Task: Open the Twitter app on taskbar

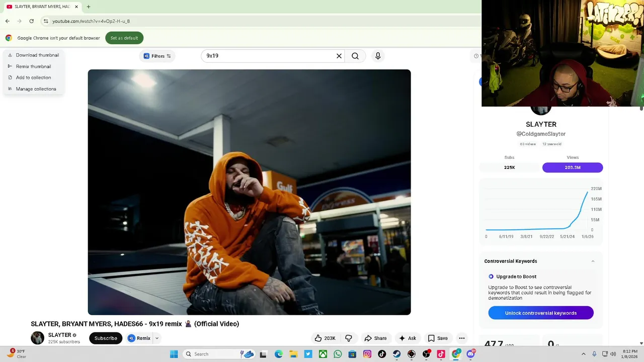Action: point(308,354)
